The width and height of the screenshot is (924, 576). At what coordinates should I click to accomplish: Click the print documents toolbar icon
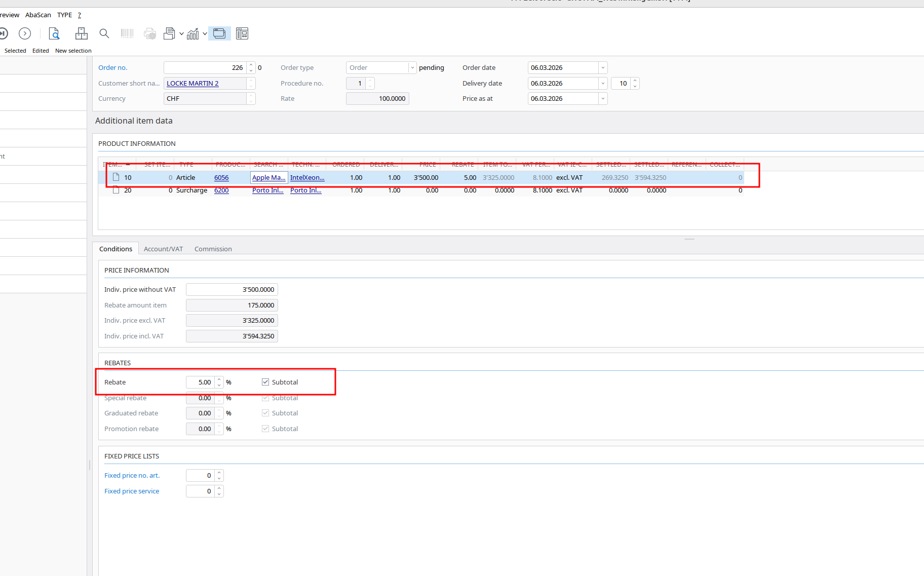click(x=169, y=34)
